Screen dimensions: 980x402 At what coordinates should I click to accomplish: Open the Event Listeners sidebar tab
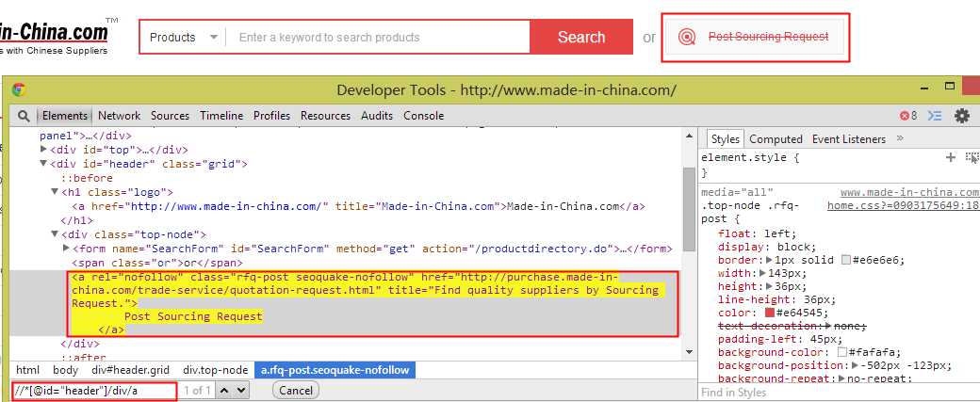849,138
